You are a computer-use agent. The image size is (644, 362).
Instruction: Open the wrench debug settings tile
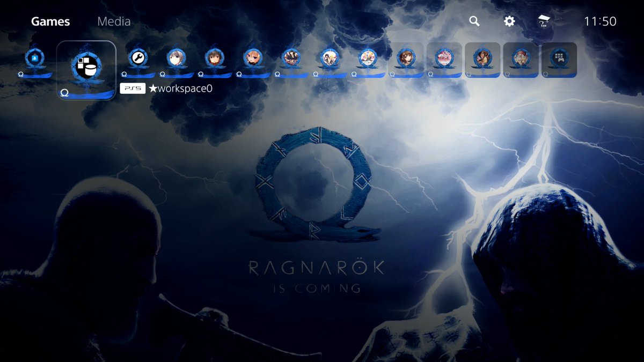(137, 60)
